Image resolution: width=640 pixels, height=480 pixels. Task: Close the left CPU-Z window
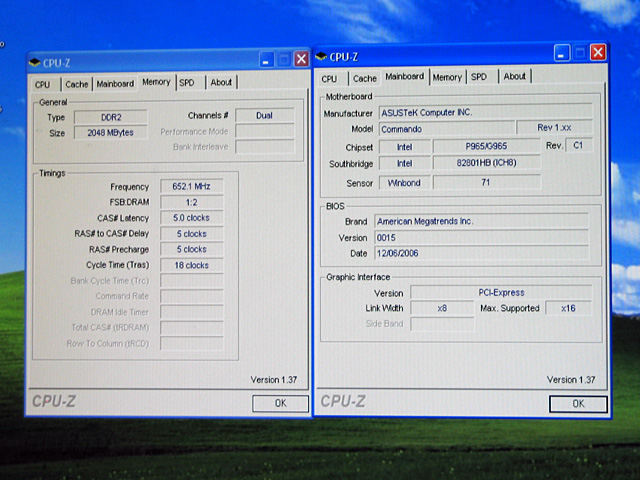click(300, 60)
